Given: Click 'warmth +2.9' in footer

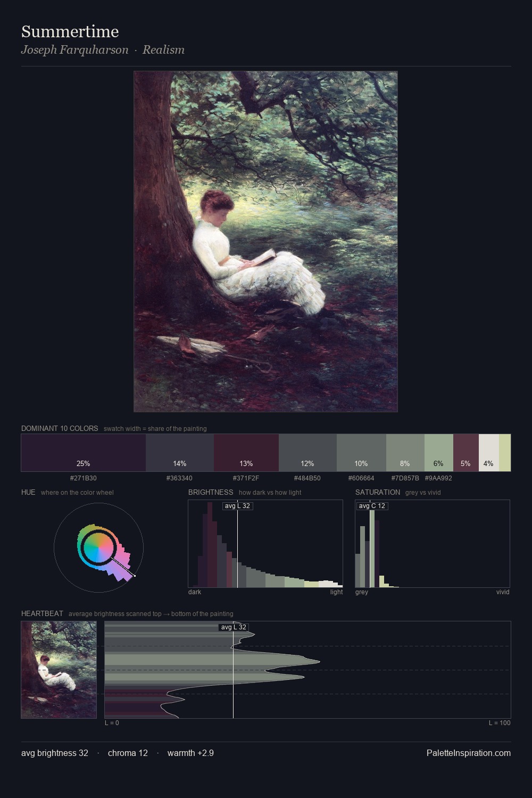Looking at the screenshot, I should pos(190,753).
